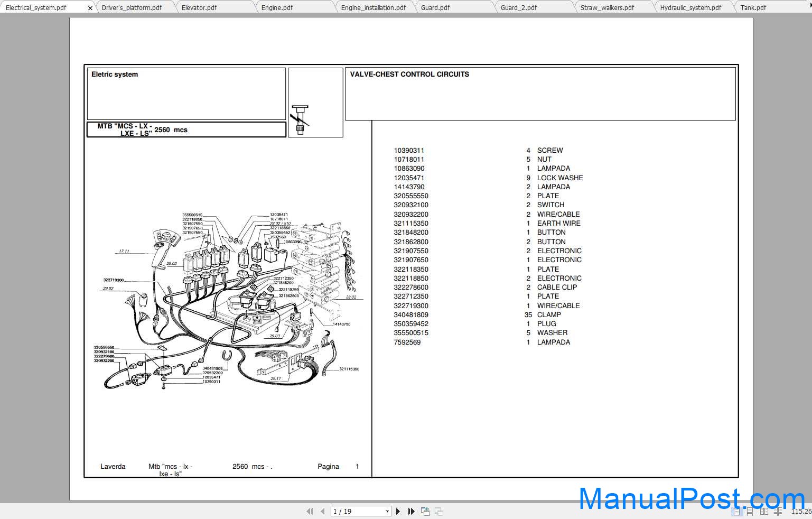Select continuous page view layout

click(x=751, y=511)
